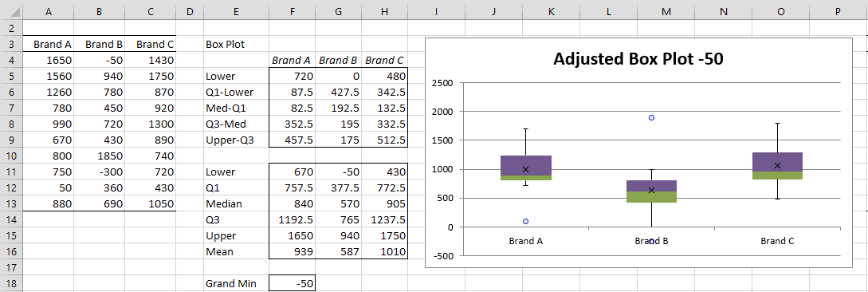868x292 pixels.
Task: Click the Brand A header in cell A3
Action: pyautogui.click(x=49, y=45)
